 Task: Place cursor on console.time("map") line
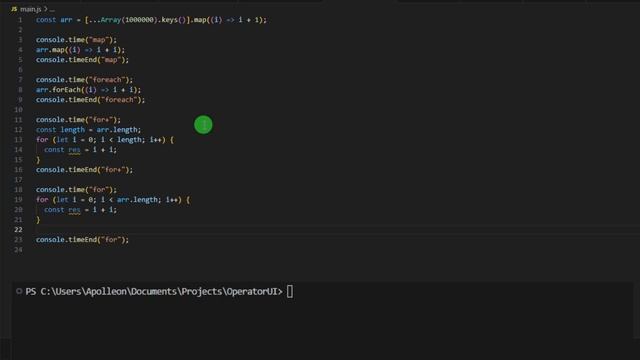click(x=76, y=40)
